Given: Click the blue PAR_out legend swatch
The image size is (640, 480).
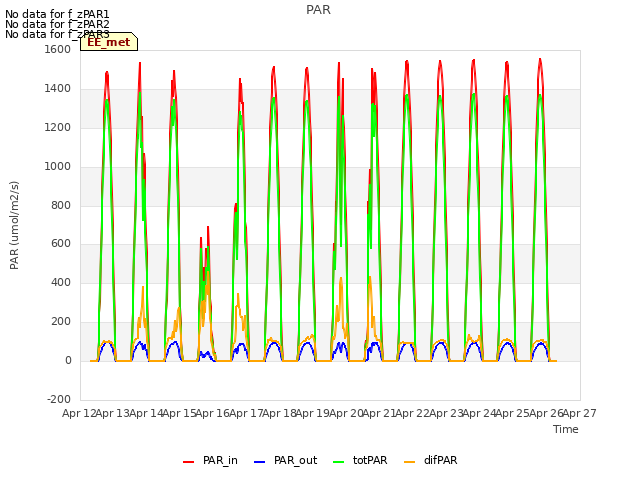Looking at the screenshot, I should click(x=259, y=462).
